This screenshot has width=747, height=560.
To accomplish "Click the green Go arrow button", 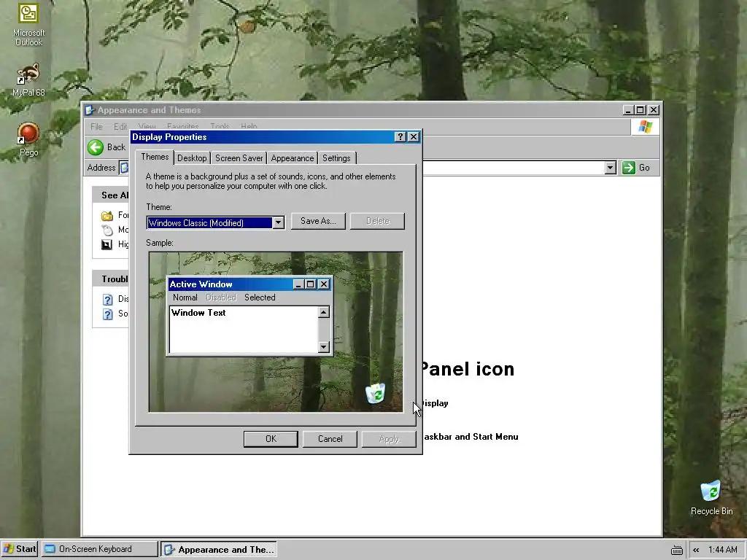I will 628,168.
